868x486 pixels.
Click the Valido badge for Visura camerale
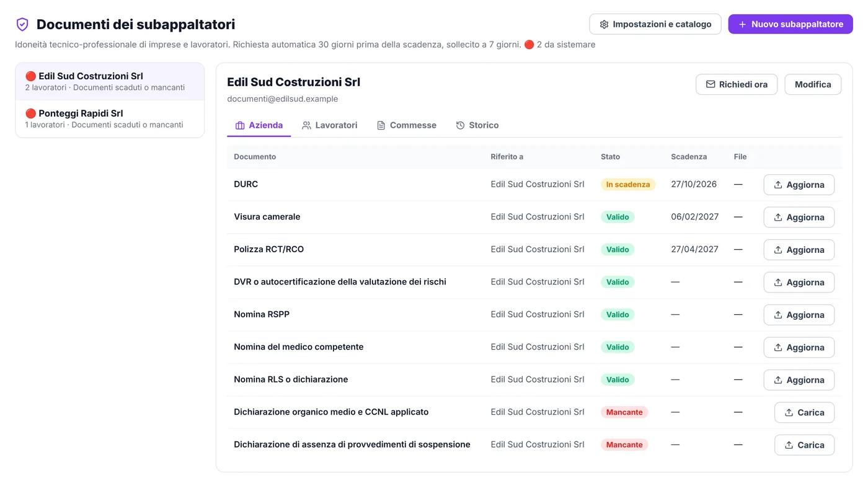pyautogui.click(x=618, y=217)
